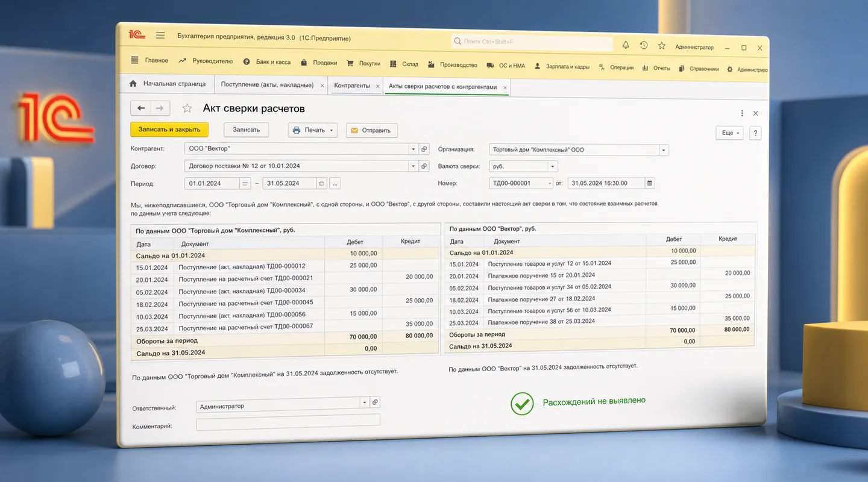Click the period start date field 01.01.2024
The height and width of the screenshot is (482, 868).
(212, 183)
